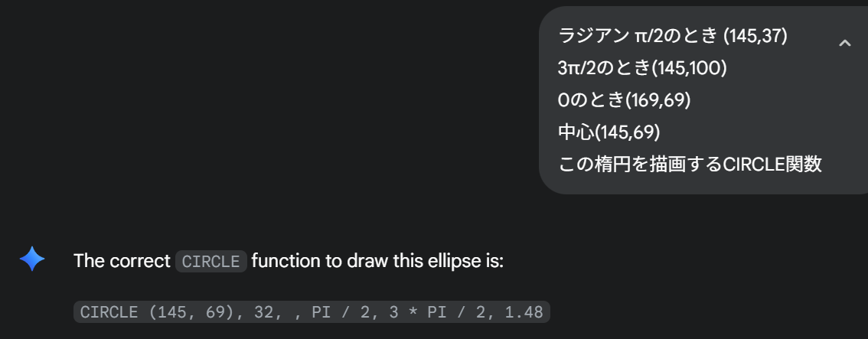Viewport: 868px width, 339px height.
Task: Click the words "The correct" in the response
Action: (122, 261)
